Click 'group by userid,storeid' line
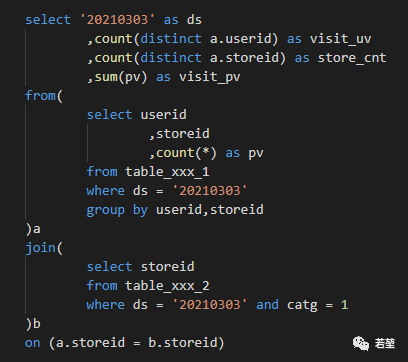 click(175, 210)
